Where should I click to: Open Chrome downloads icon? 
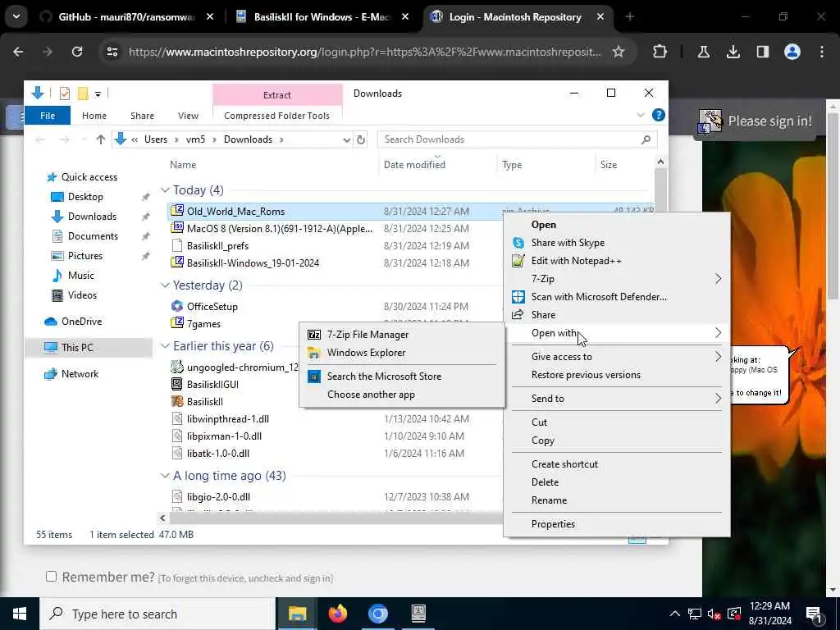[733, 52]
